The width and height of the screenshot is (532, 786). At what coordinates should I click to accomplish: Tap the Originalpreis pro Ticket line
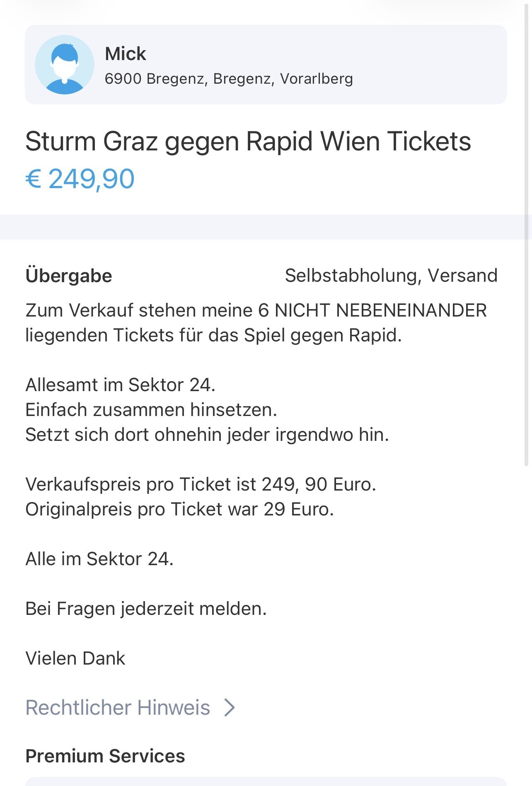point(179,509)
